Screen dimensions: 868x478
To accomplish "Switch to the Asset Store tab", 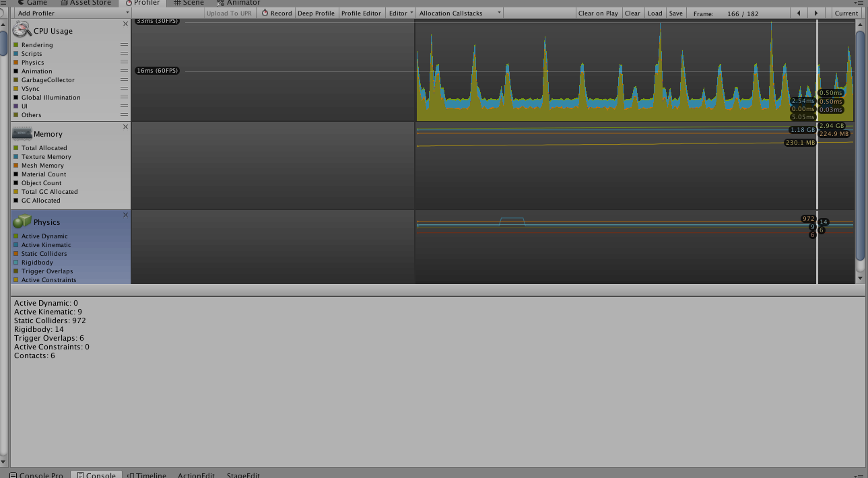I will tap(86, 3).
